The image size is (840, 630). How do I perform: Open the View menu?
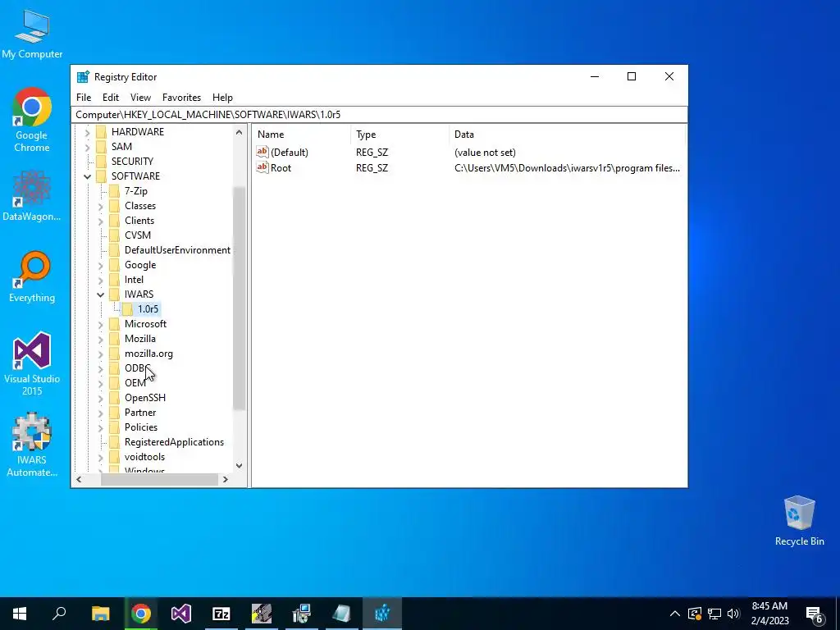click(x=140, y=98)
